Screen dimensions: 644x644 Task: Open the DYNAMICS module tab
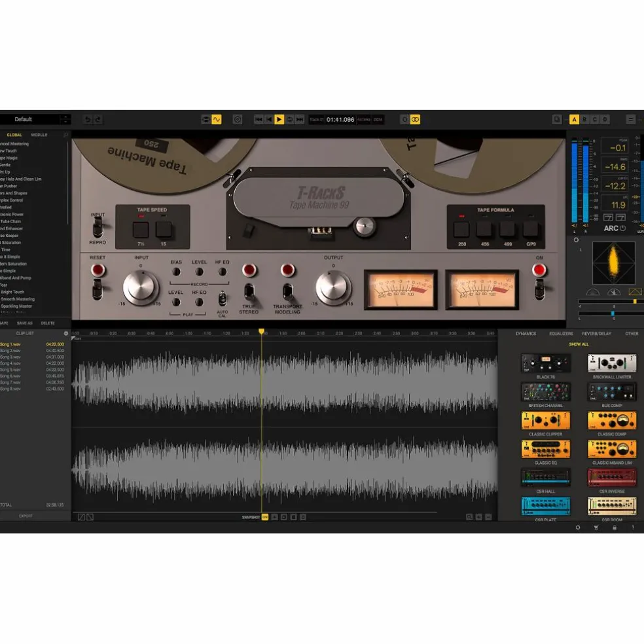tap(526, 334)
